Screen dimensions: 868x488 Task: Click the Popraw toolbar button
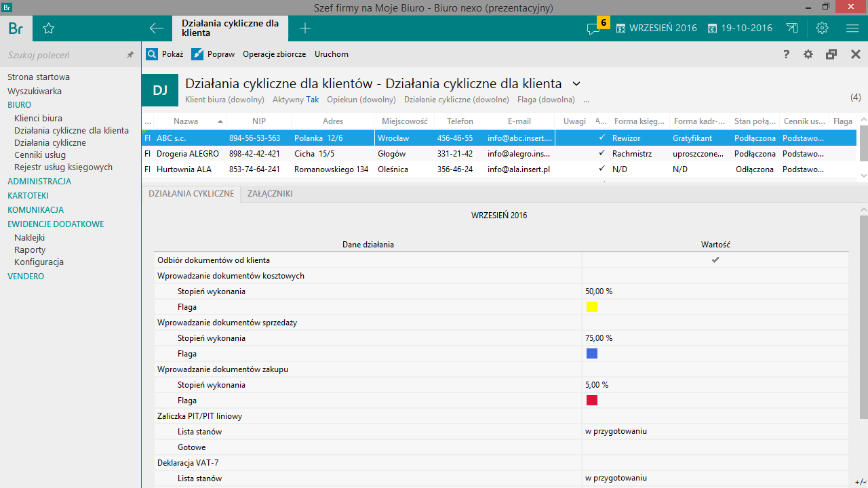tap(213, 54)
